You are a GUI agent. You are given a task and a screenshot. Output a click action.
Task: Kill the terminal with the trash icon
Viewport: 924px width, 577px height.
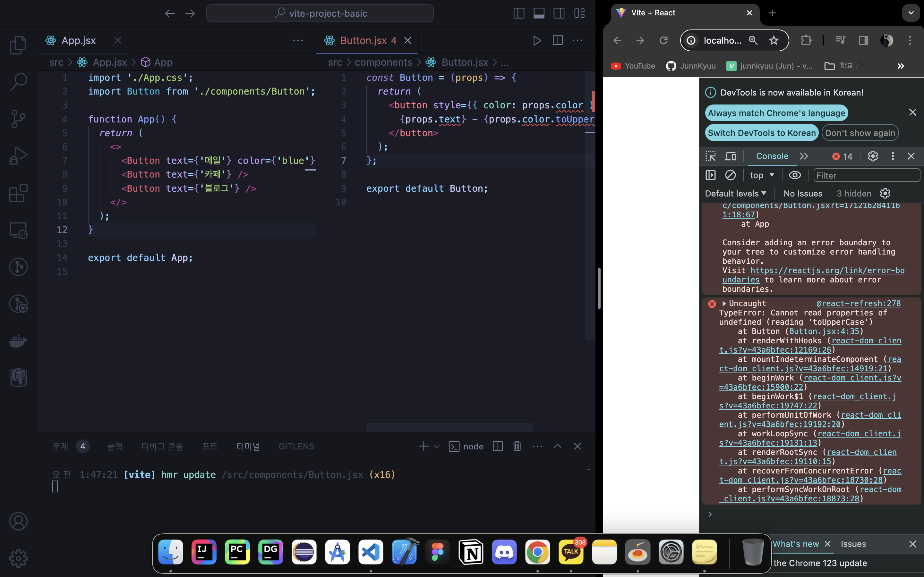517,446
